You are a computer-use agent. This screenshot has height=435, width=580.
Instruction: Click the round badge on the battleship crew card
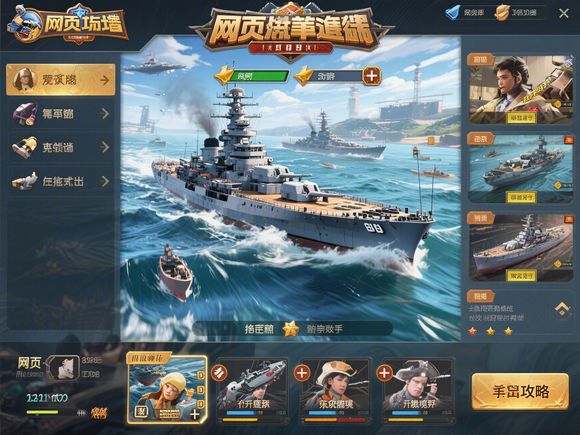pyautogui.click(x=219, y=372)
